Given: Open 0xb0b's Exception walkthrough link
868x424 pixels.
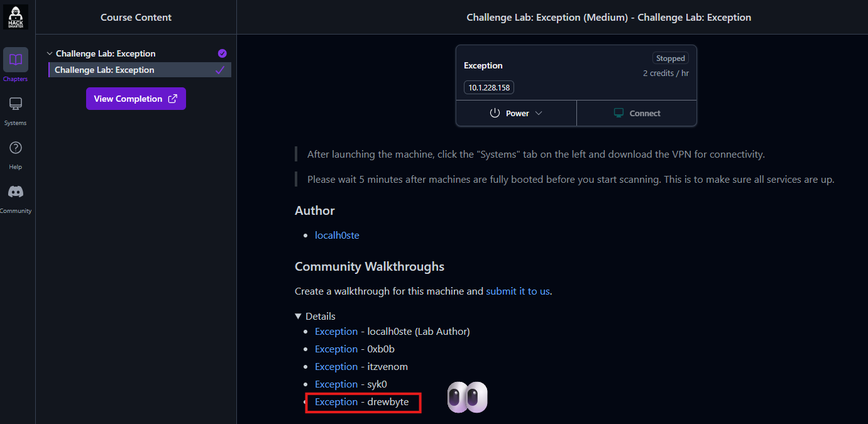Looking at the screenshot, I should [336, 349].
